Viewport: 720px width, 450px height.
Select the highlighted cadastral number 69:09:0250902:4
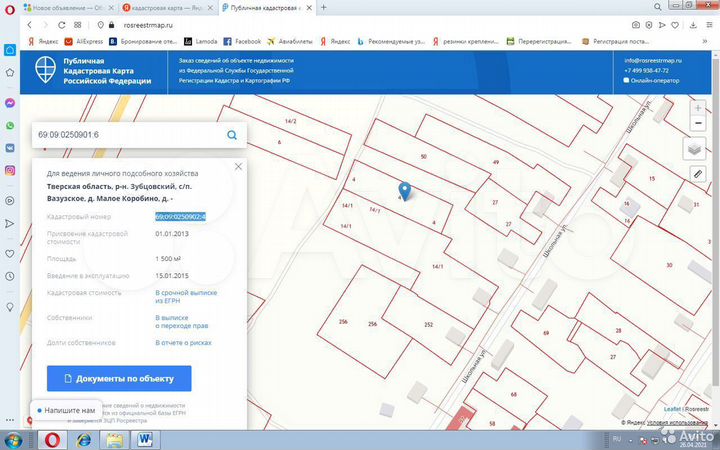tap(180, 217)
